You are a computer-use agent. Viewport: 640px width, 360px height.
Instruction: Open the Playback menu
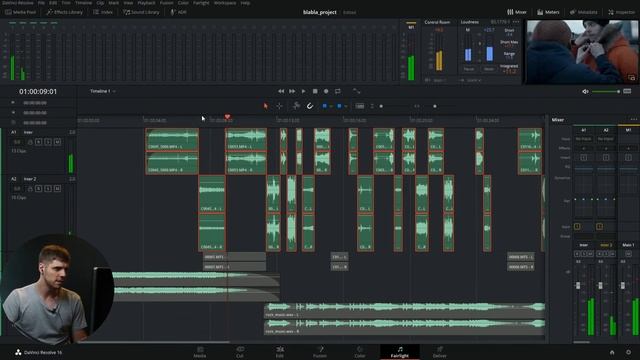(146, 3)
